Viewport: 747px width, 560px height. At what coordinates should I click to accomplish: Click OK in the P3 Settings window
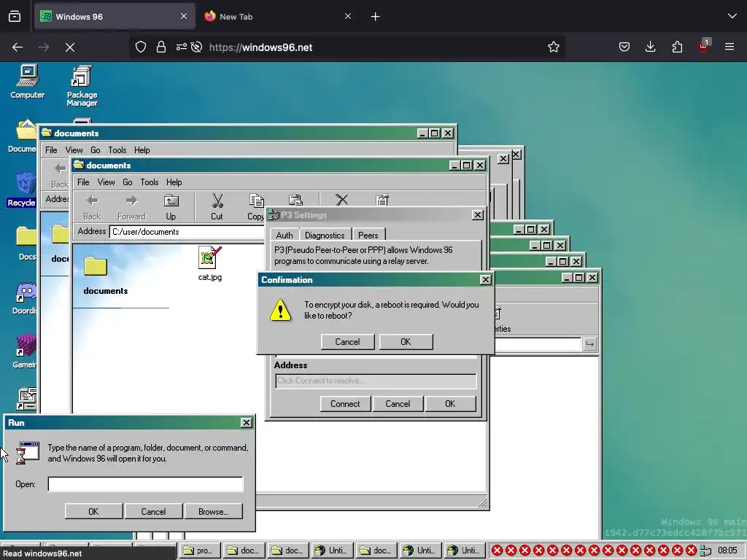coord(450,404)
